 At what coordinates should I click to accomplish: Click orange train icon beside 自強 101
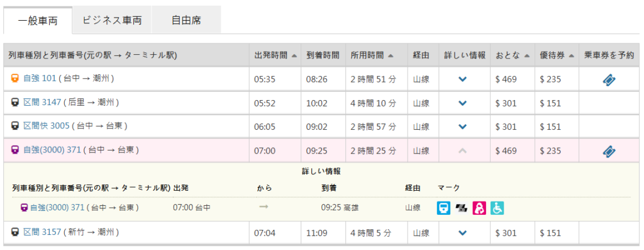14,79
